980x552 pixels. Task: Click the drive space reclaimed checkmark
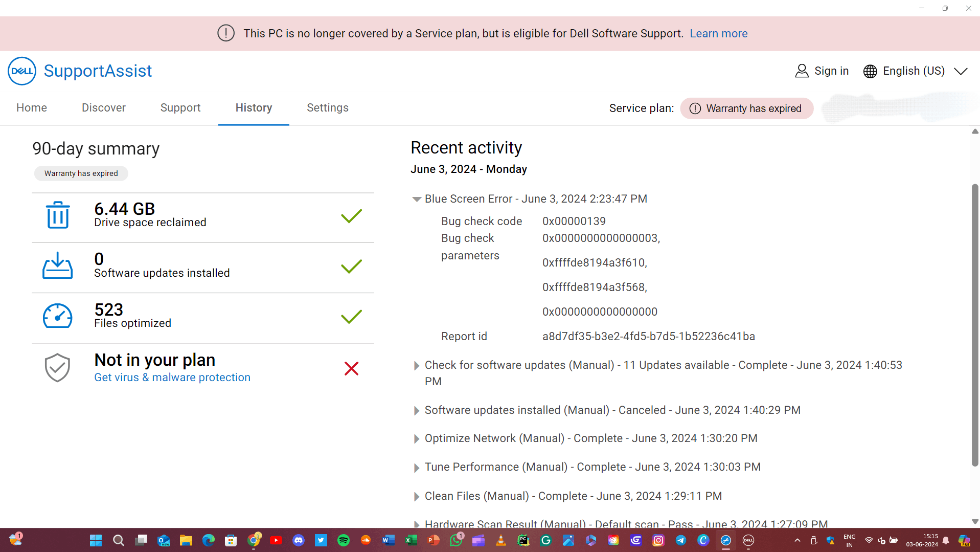[x=352, y=216]
